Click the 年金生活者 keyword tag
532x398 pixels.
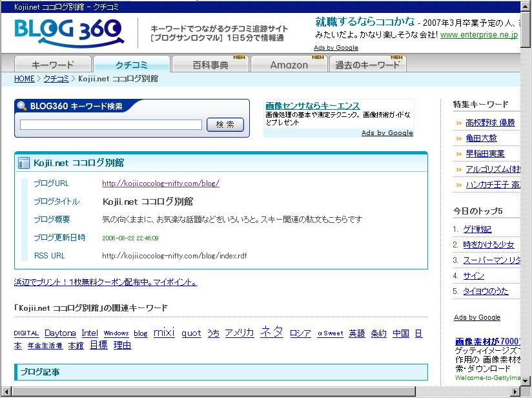[x=45, y=346]
